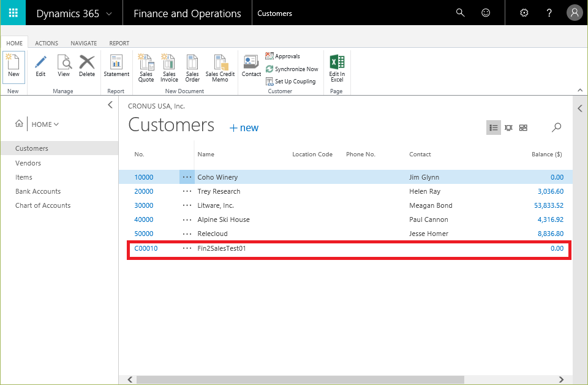Open customer number 50000

point(143,234)
